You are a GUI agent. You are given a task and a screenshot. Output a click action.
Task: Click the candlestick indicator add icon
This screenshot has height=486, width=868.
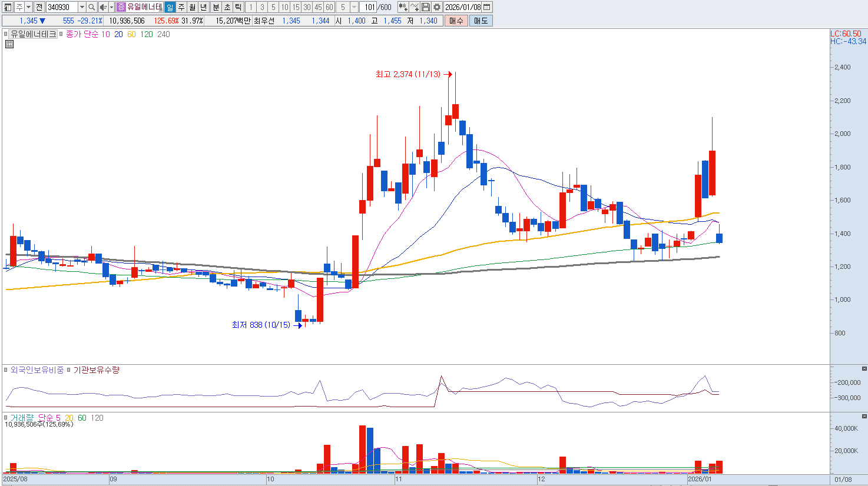click(403, 7)
